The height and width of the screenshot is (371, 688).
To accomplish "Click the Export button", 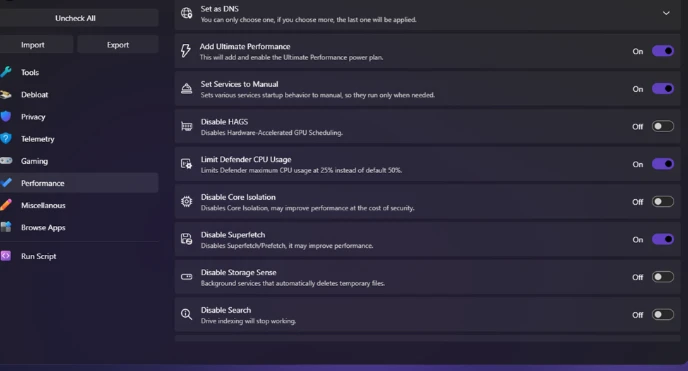I will (x=118, y=45).
